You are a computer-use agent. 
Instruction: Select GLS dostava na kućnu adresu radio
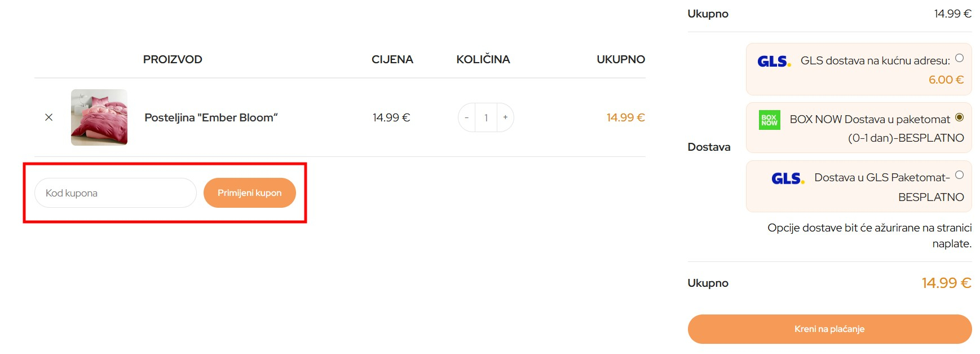point(959,58)
